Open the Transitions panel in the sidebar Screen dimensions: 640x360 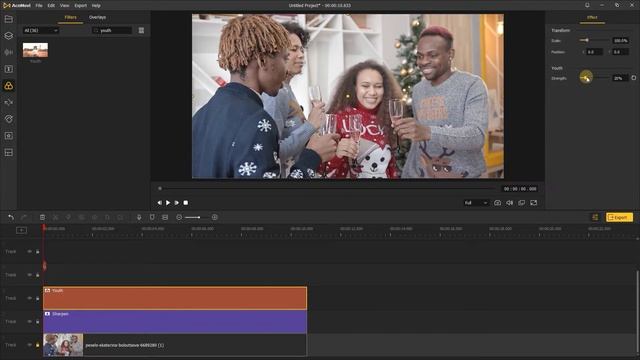9,102
